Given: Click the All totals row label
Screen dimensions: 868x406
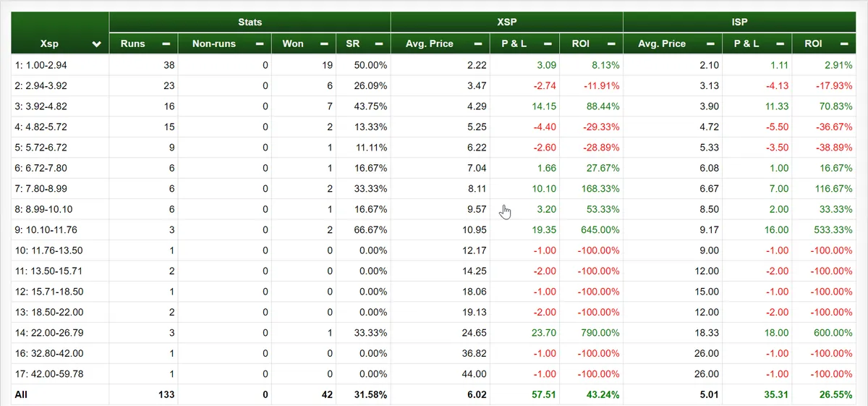Looking at the screenshot, I should coord(21,395).
